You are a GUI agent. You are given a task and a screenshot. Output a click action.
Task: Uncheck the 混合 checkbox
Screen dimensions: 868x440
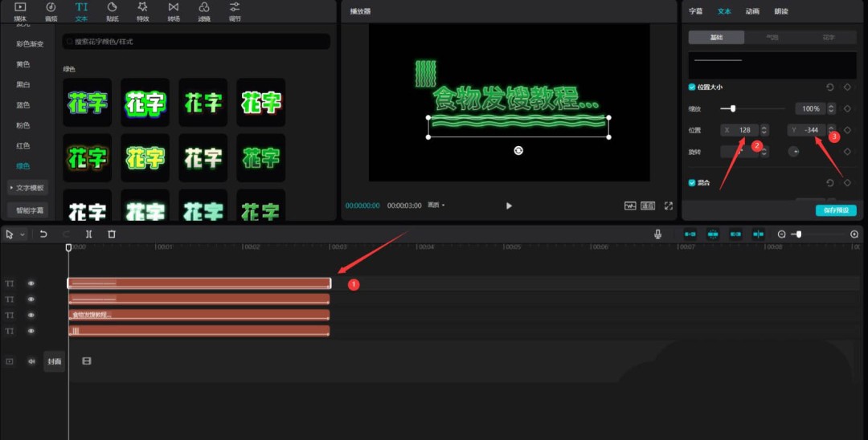692,182
